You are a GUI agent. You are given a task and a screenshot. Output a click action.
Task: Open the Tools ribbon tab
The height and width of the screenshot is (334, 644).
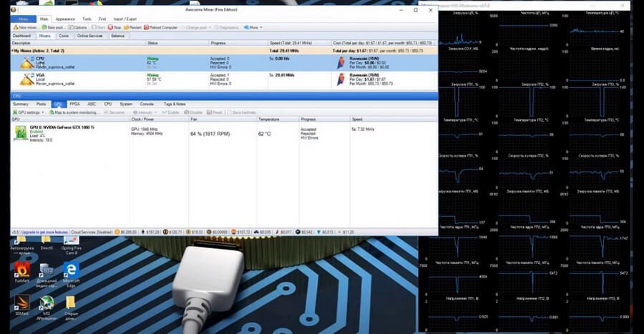pyautogui.click(x=87, y=19)
